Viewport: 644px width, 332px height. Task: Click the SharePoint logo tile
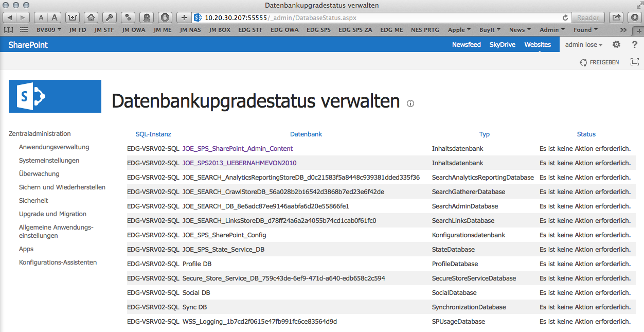(55, 96)
